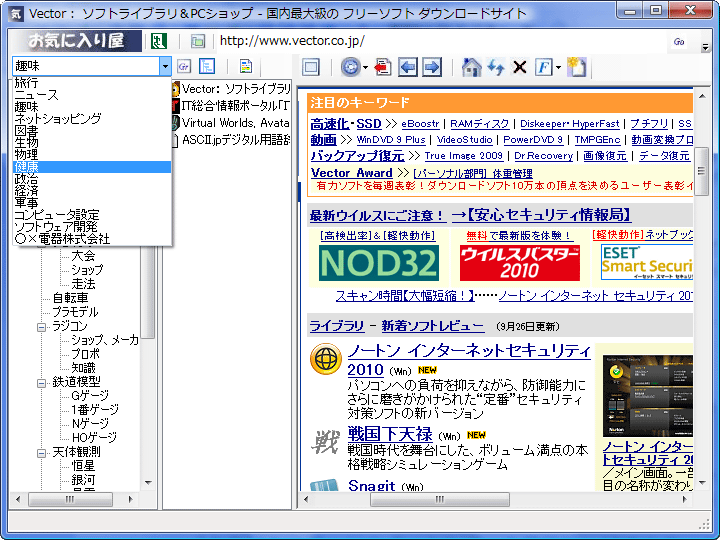Select the Nゲージ item in the tree
This screenshot has height=540, width=720.
(x=92, y=424)
